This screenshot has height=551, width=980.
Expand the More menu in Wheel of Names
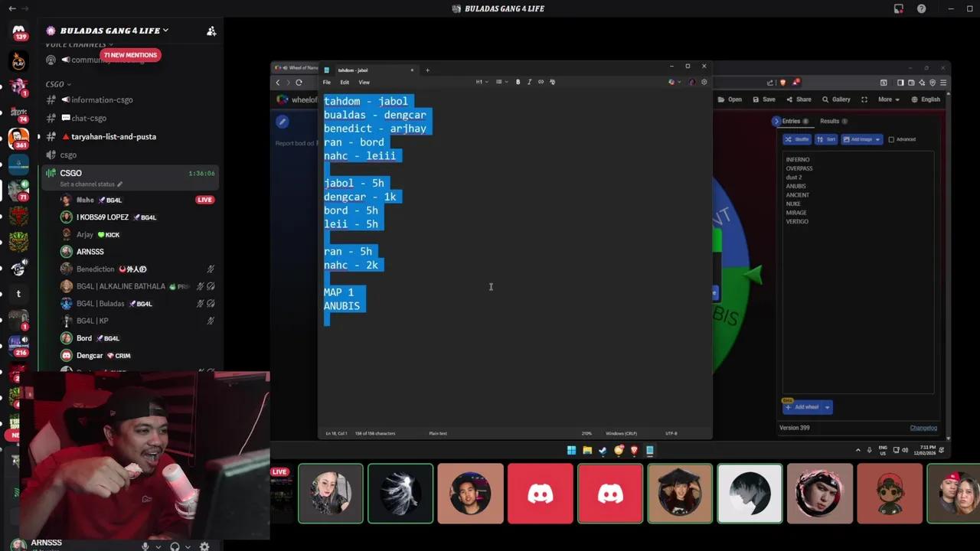[x=888, y=99]
